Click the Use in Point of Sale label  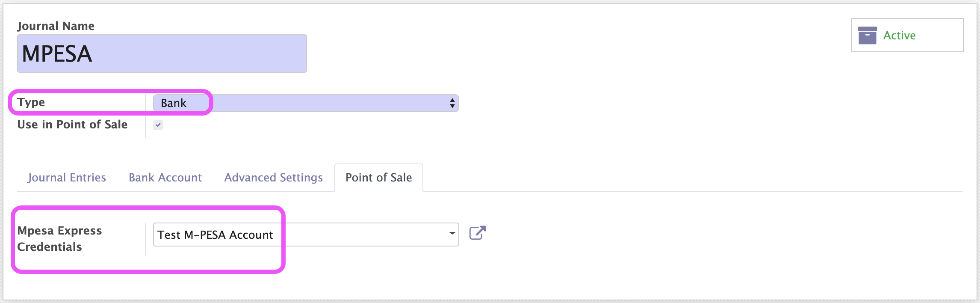click(x=73, y=125)
